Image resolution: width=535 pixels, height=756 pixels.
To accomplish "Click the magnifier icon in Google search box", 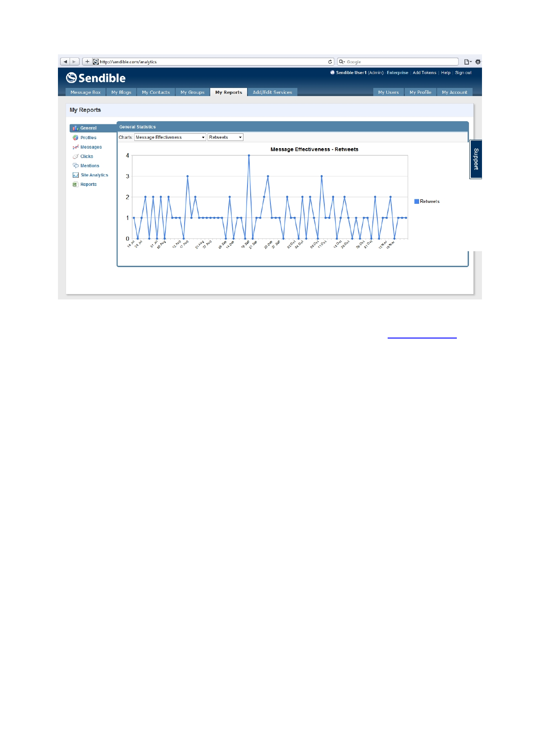I will [342, 62].
